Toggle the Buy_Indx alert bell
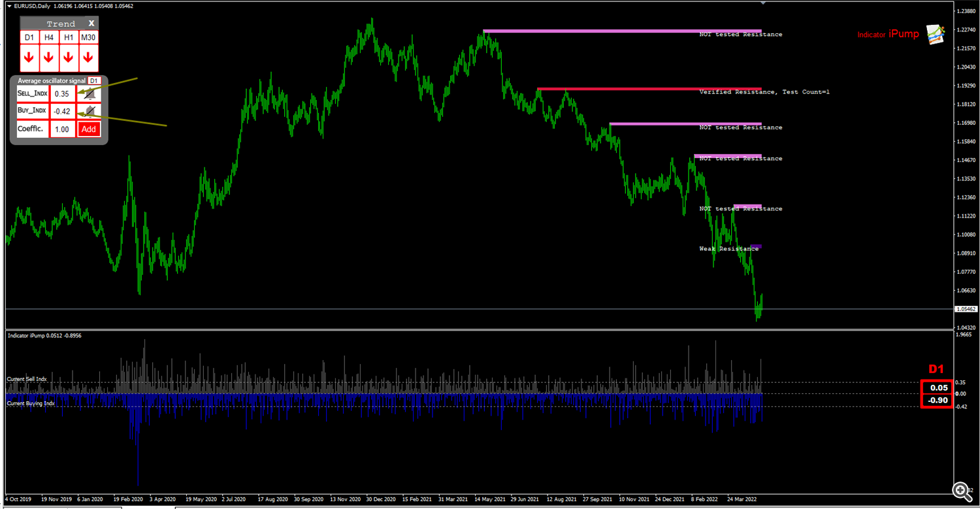Viewport: 980px width, 509px height. 89,111
